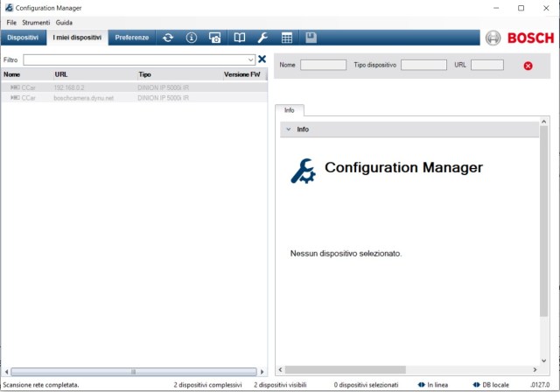Open the Preferenze tab
Screen dimensions: 560x392
point(132,38)
